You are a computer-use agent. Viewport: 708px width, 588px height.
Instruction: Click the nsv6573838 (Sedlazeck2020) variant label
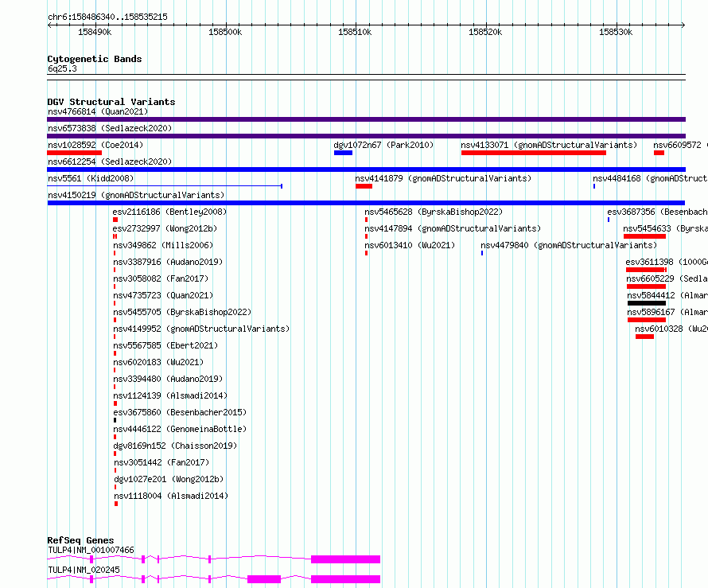tap(110, 128)
